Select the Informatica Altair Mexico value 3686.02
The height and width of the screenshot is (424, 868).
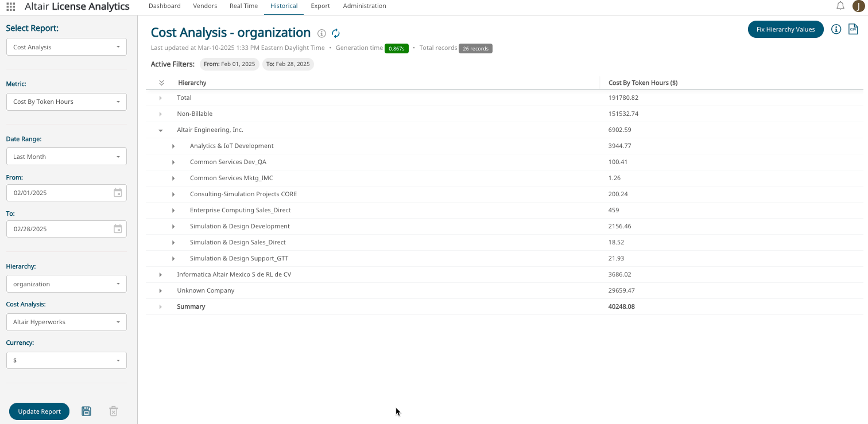[x=620, y=275]
